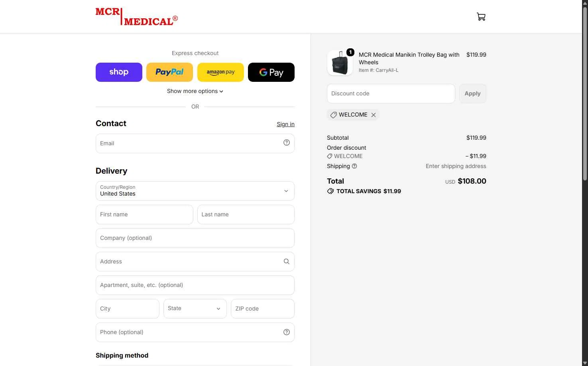Screen dimensions: 588x366
Task: Click the shipping info question mark icon
Action: (354, 166)
